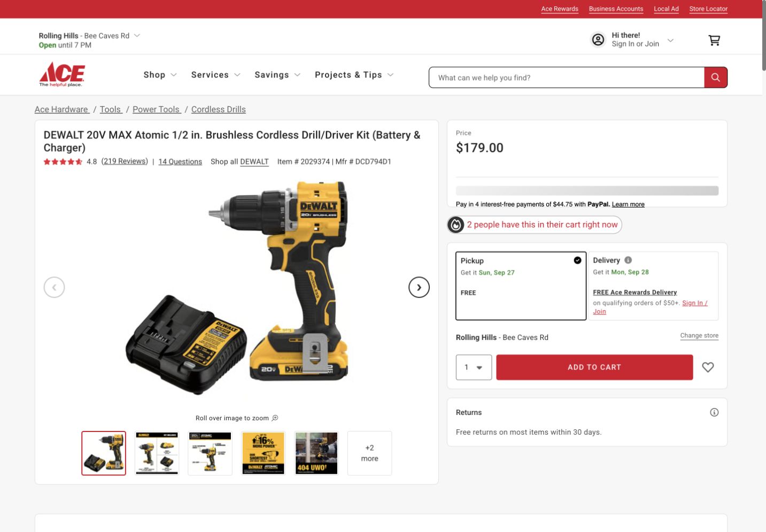Open the Shop menu
The height and width of the screenshot is (532, 766).
tap(160, 75)
